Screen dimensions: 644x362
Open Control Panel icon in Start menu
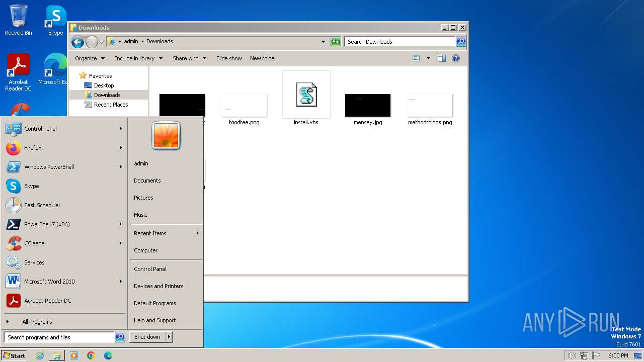[14, 129]
